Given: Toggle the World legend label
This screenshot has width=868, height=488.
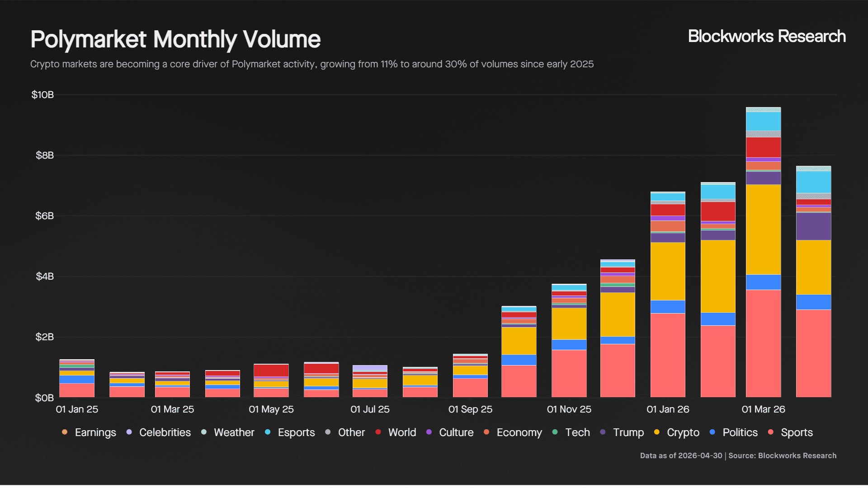Looking at the screenshot, I should (x=402, y=432).
